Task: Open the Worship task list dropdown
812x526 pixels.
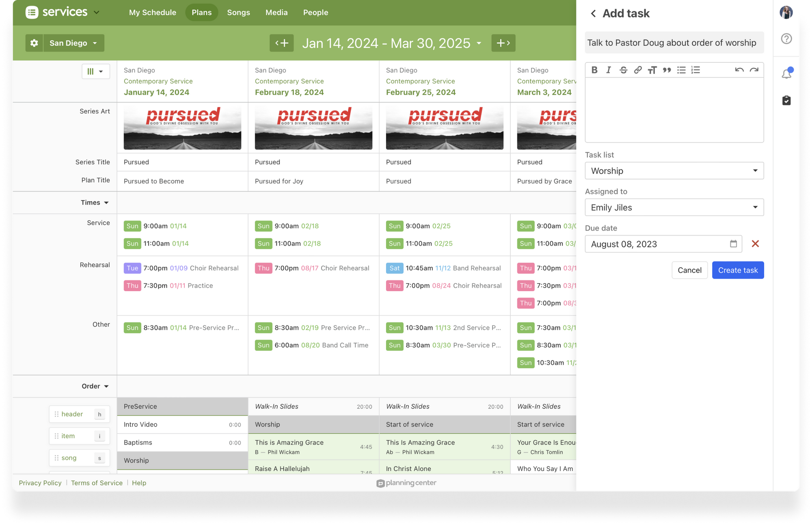Action: 674,171
